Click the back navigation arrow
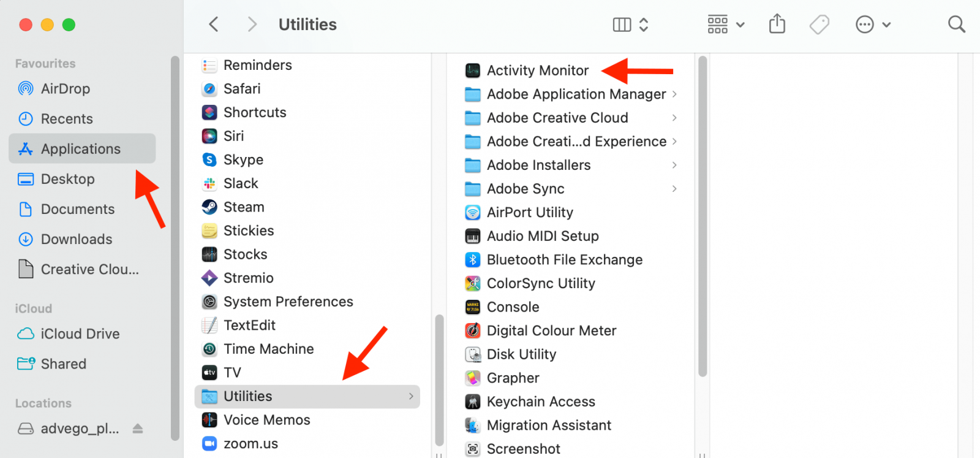This screenshot has width=980, height=458. (x=213, y=25)
